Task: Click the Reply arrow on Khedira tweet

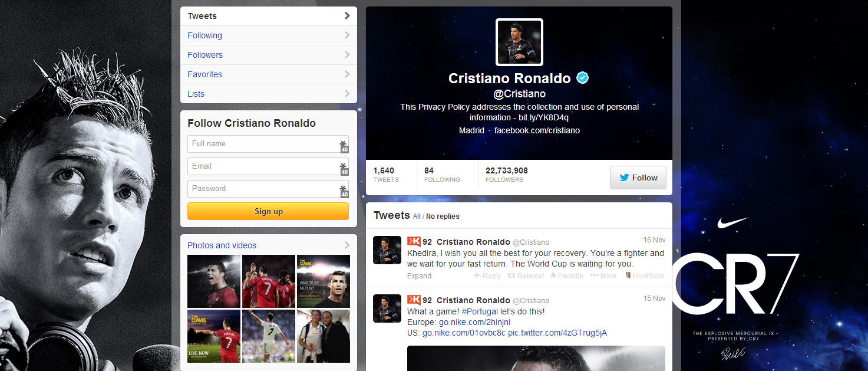Action: (x=477, y=276)
